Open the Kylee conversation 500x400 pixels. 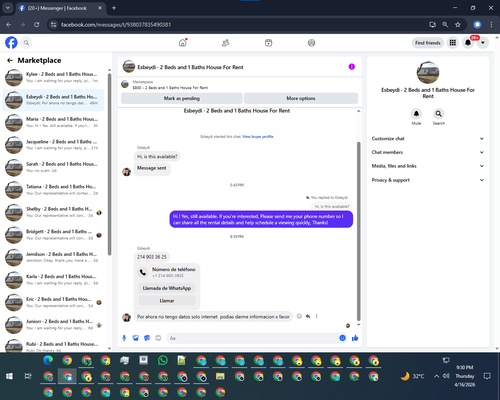coord(53,77)
